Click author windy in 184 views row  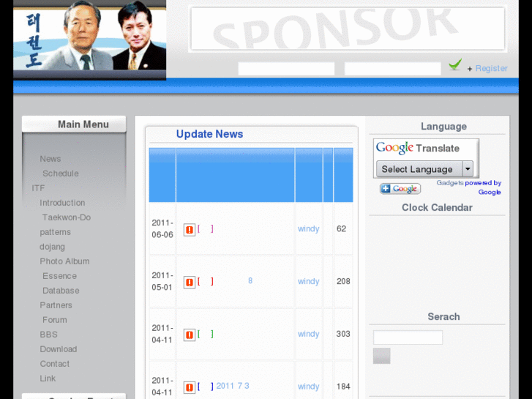coord(308,387)
